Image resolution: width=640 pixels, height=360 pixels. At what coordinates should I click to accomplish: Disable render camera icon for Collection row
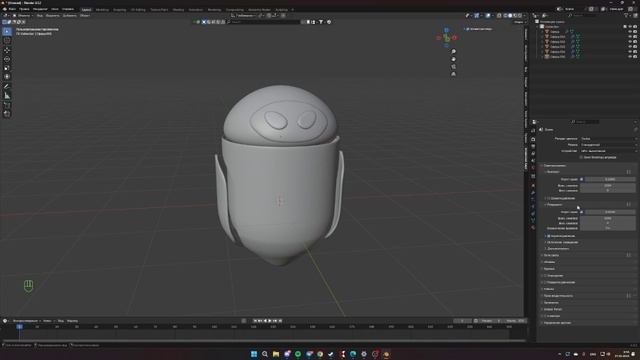635,27
